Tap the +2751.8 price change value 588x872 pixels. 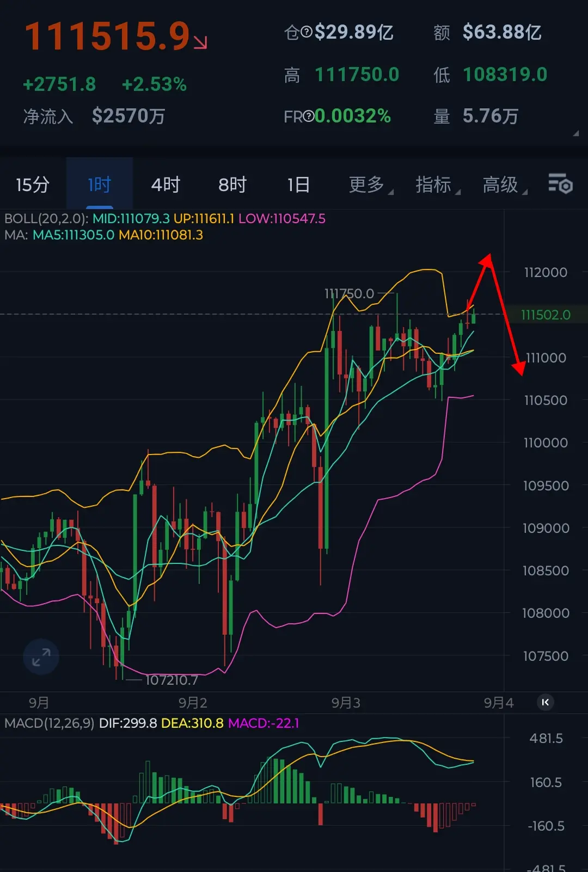59,84
